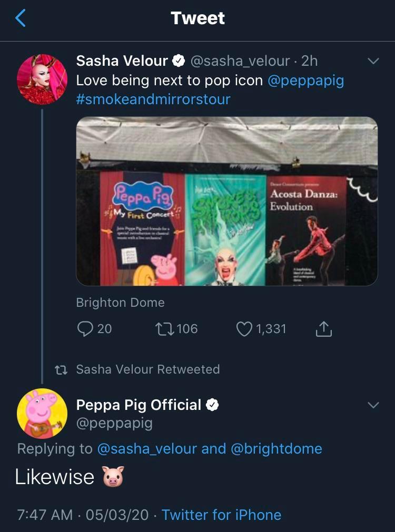Open the share icon on the tweet

pos(325,329)
